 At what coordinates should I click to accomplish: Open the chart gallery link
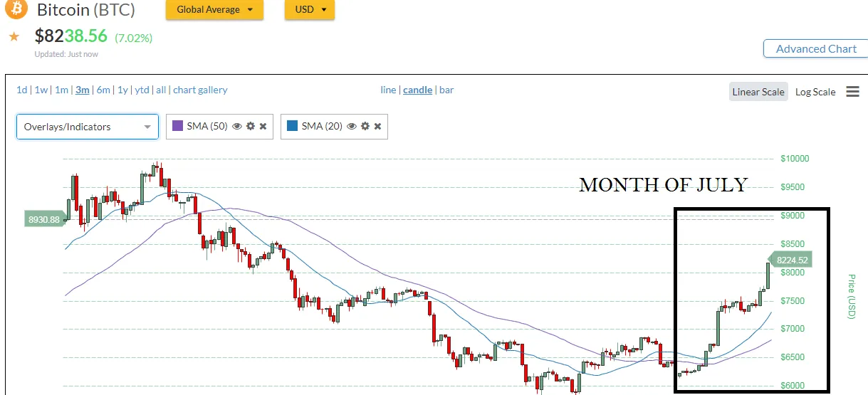click(200, 90)
